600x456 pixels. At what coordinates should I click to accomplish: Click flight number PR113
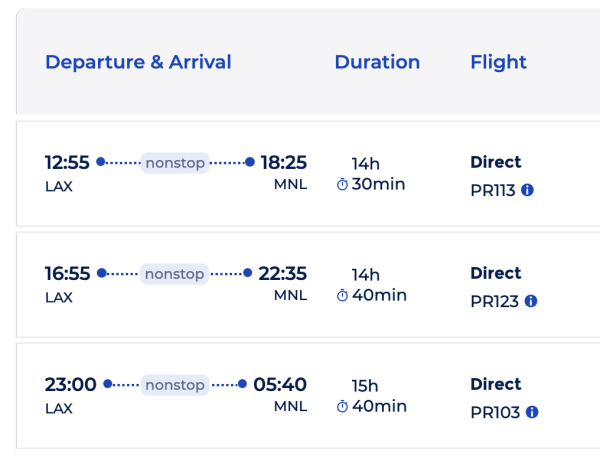pyautogui.click(x=492, y=190)
